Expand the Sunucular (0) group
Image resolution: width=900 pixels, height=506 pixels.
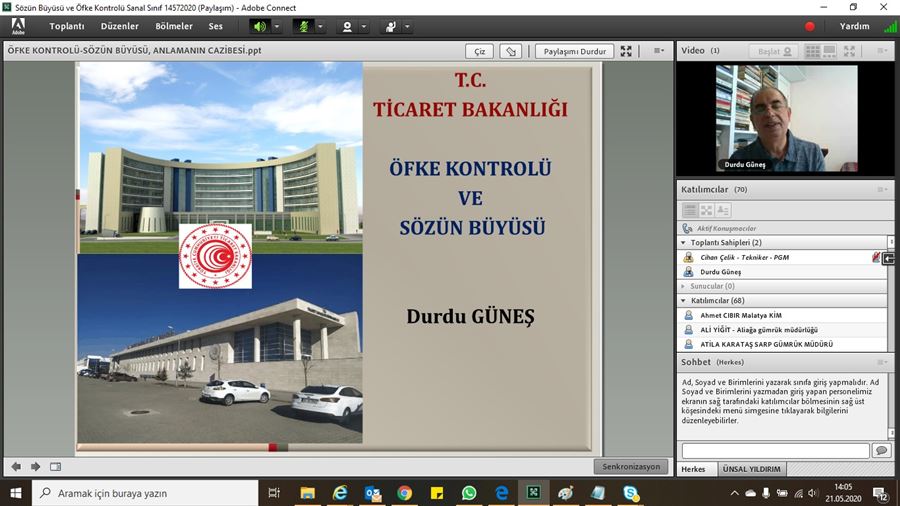(x=684, y=286)
